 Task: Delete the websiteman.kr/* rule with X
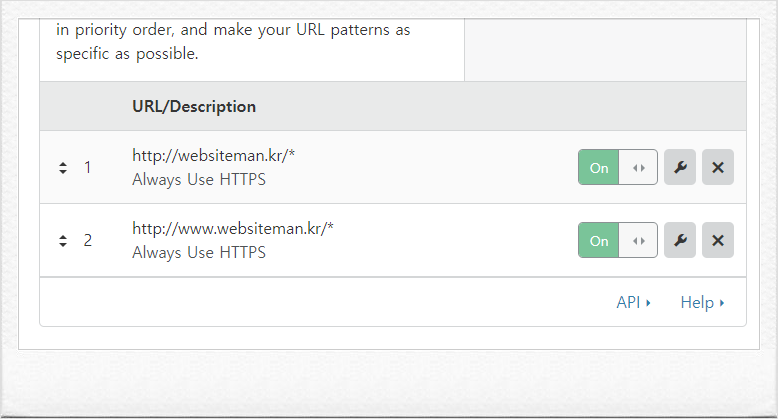[x=717, y=167]
